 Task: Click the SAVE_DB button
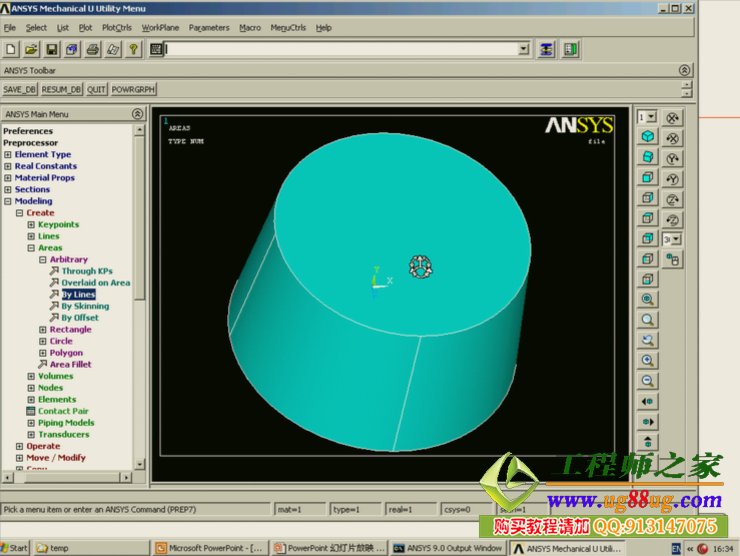[19, 89]
